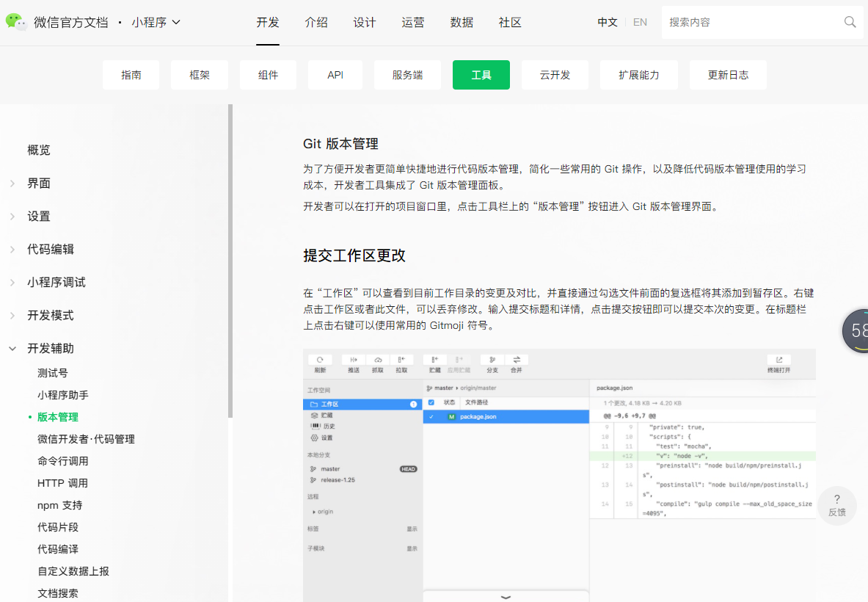This screenshot has height=602, width=868.
Task: Open the API sub-navigation button
Action: coord(335,75)
